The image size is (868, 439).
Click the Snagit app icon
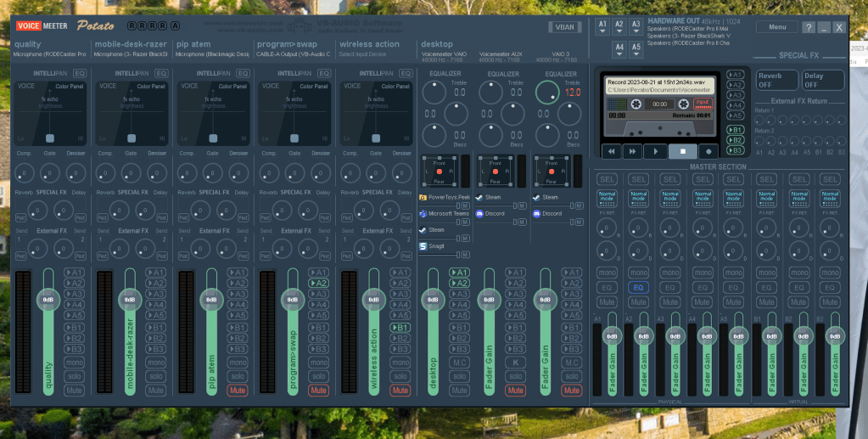click(x=423, y=246)
